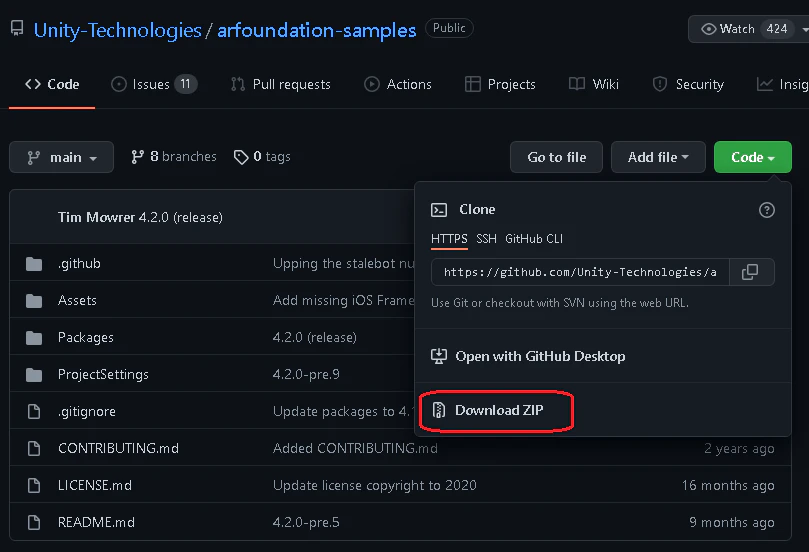Open commit 'Added CONTRIBUTING.md' message
This screenshot has width=809, height=552.
pyautogui.click(x=355, y=448)
